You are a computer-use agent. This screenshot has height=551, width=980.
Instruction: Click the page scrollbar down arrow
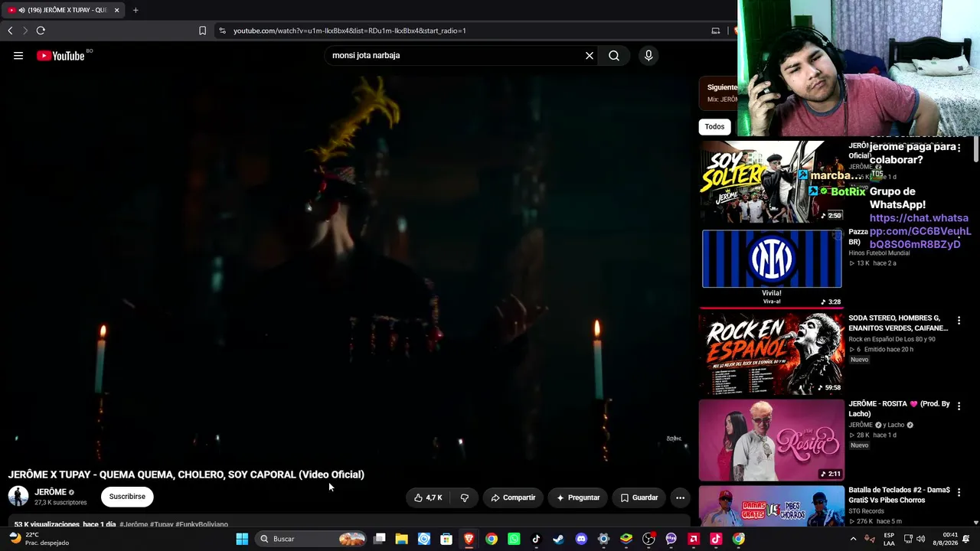[975, 523]
